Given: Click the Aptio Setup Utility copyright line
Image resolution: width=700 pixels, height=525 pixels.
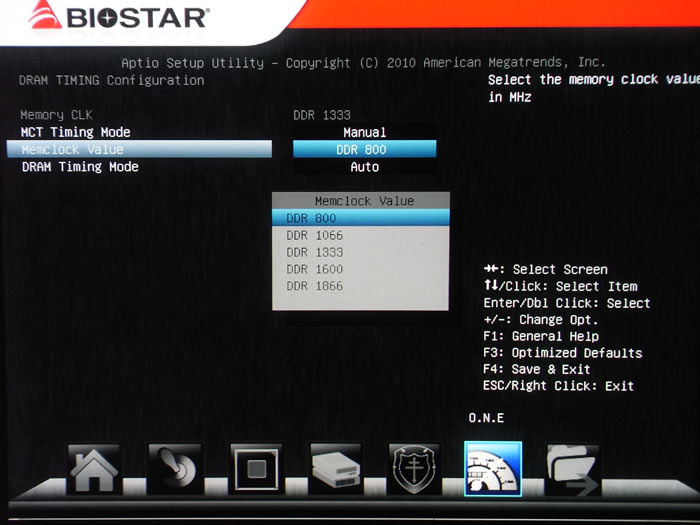Looking at the screenshot, I should (363, 62).
